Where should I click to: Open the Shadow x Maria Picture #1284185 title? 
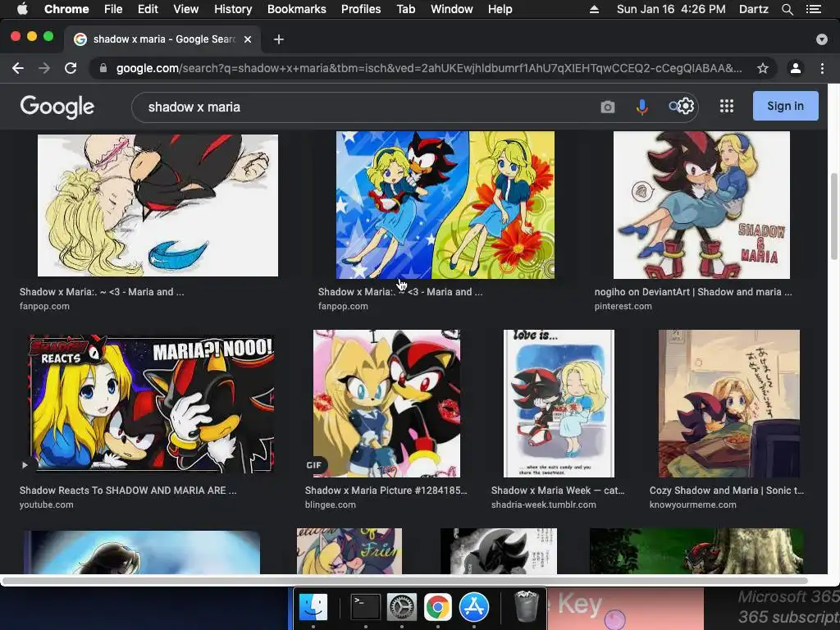(386, 491)
